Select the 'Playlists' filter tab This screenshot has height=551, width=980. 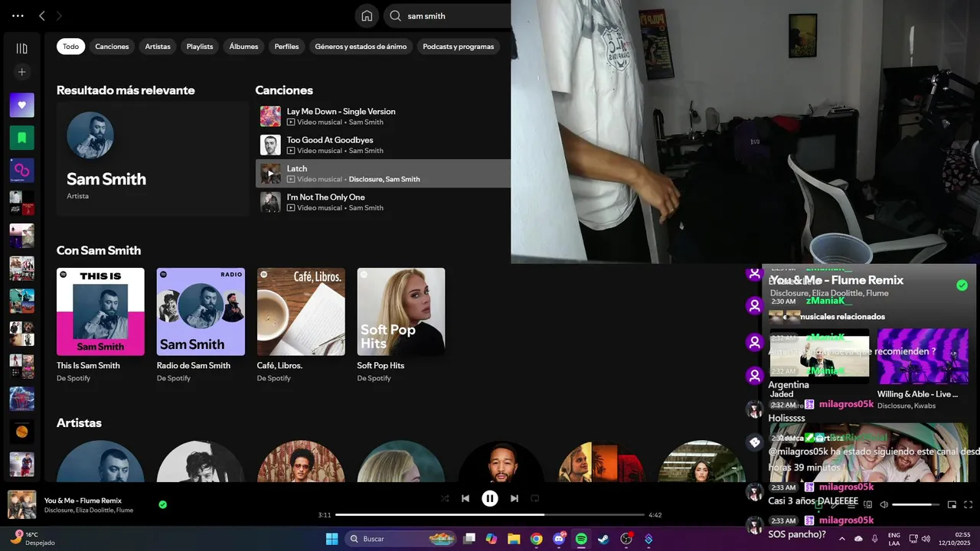click(x=200, y=47)
